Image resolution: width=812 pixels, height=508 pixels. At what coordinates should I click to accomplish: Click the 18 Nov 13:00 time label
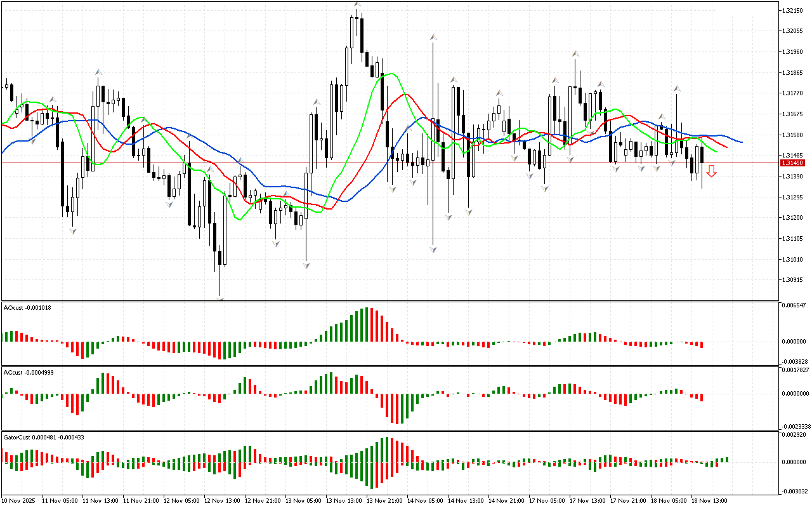coord(710,500)
